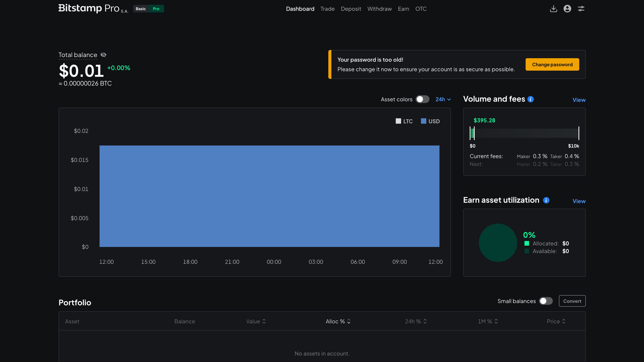644x362 pixels.
Task: Open the user account profile icon
Action: [x=567, y=9]
